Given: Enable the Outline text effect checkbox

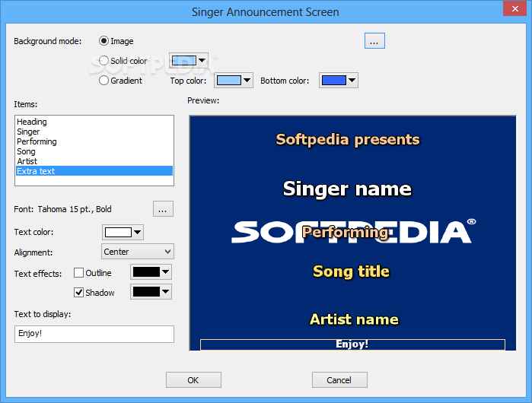Looking at the screenshot, I should [x=78, y=273].
